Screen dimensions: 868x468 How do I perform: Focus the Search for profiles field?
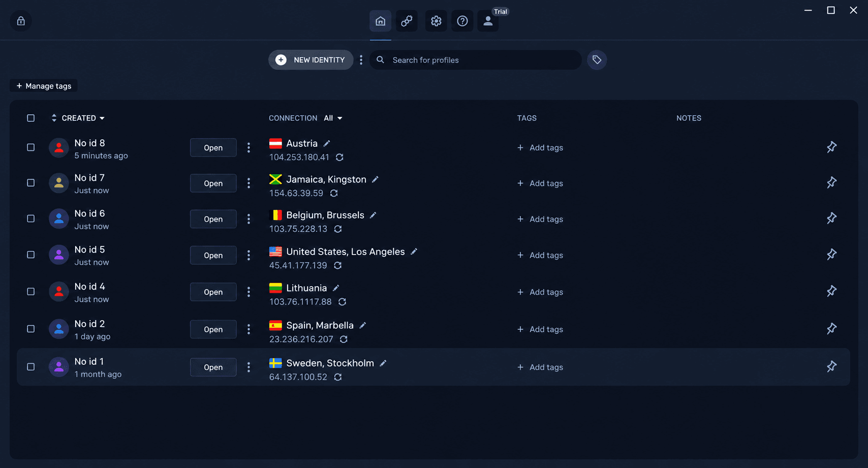coord(476,60)
